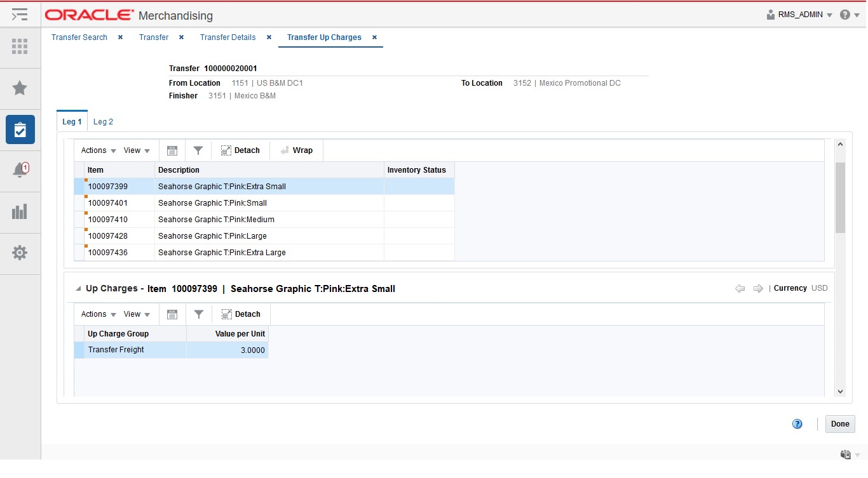The height and width of the screenshot is (478, 868).
Task: Click the help question mark near Done
Action: [797, 423]
